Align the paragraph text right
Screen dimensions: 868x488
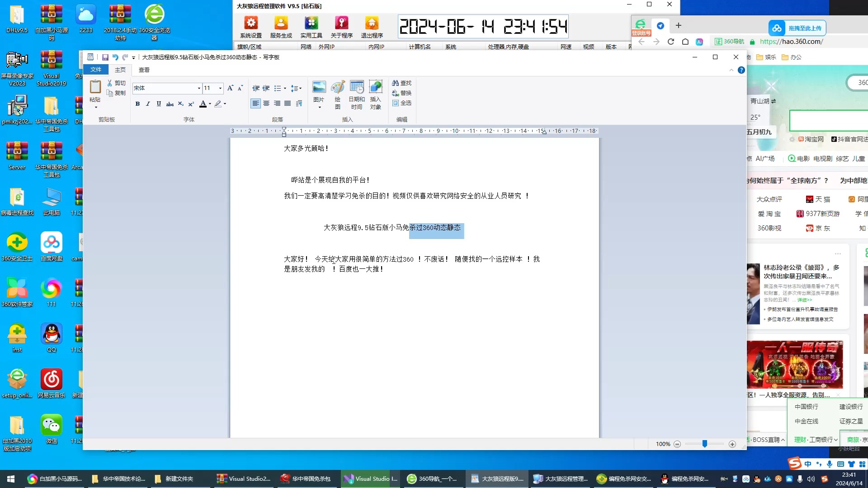tap(277, 103)
